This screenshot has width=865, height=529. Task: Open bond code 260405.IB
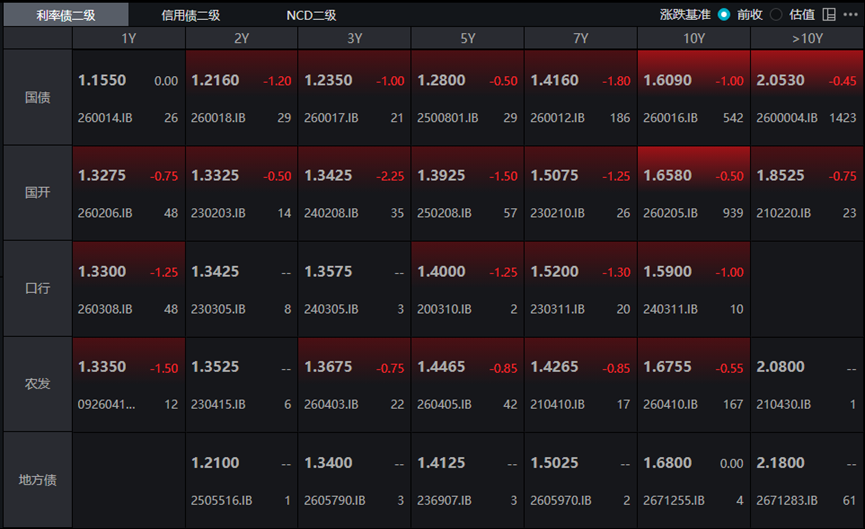pos(444,405)
